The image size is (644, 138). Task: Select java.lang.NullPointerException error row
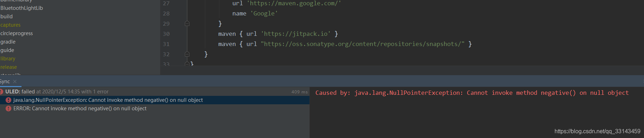coord(155,100)
